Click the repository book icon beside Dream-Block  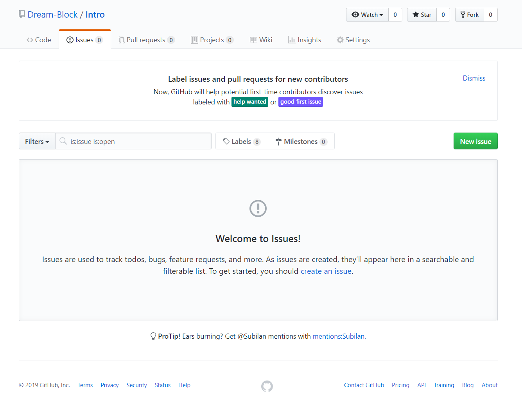(x=21, y=13)
